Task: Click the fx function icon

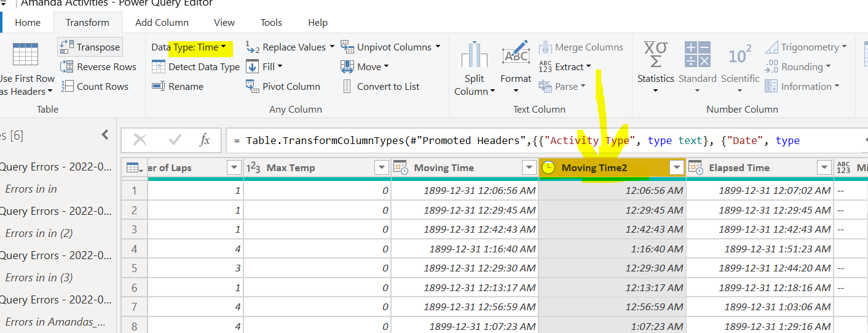Action: tap(205, 140)
